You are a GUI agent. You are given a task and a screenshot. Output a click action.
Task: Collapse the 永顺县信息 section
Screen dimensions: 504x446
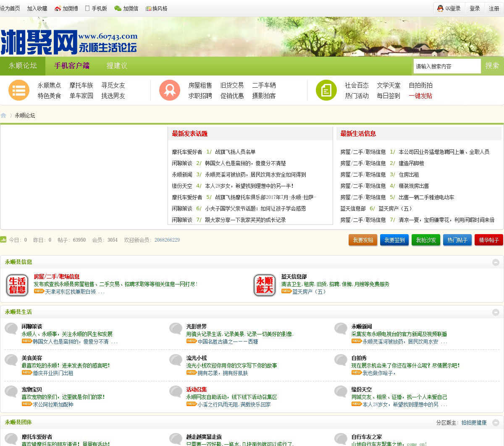[x=496, y=262]
